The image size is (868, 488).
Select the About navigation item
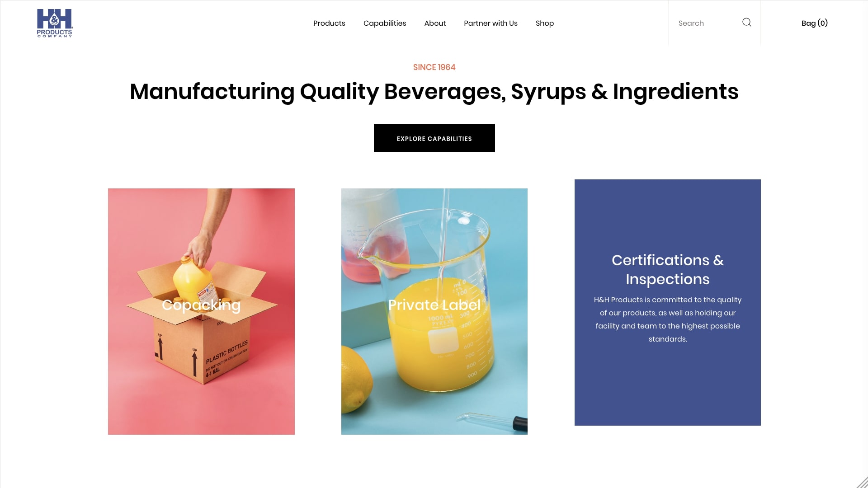point(434,23)
